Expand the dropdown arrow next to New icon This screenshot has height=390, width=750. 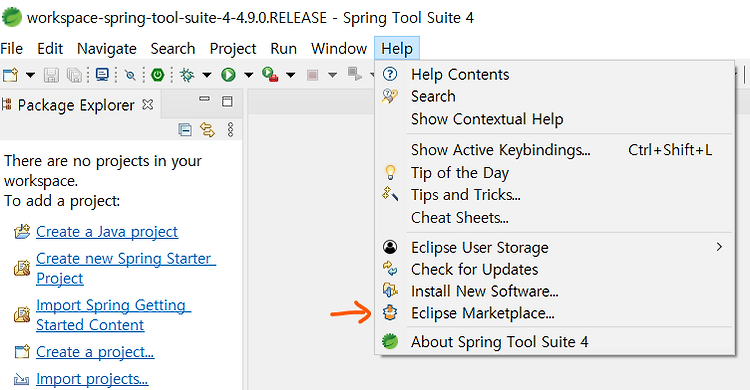point(30,75)
